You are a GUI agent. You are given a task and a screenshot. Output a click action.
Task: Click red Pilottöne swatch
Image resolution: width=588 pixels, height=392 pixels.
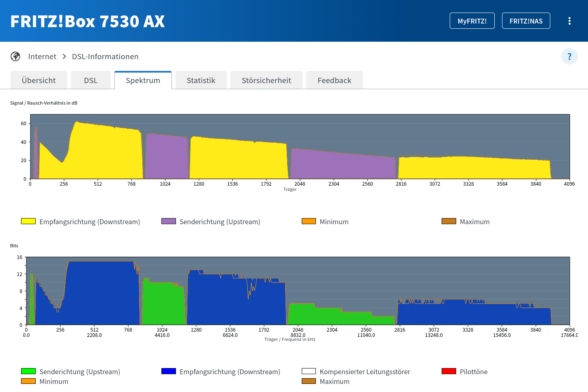[449, 371]
